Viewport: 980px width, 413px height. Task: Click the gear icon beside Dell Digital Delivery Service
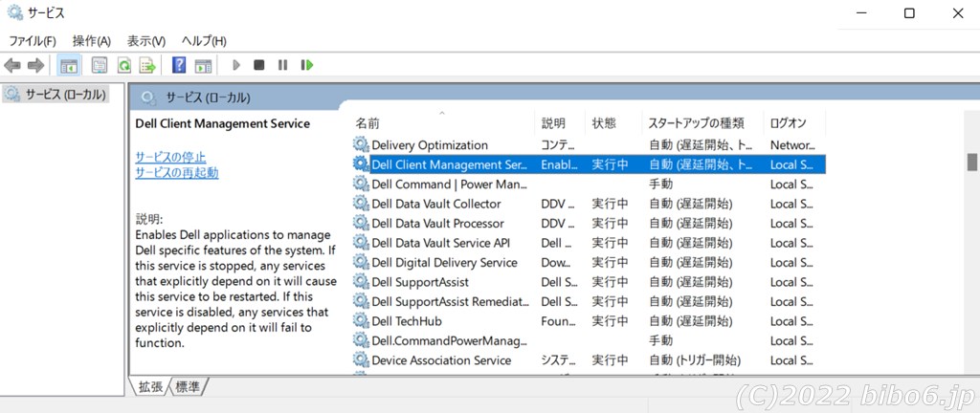point(361,262)
